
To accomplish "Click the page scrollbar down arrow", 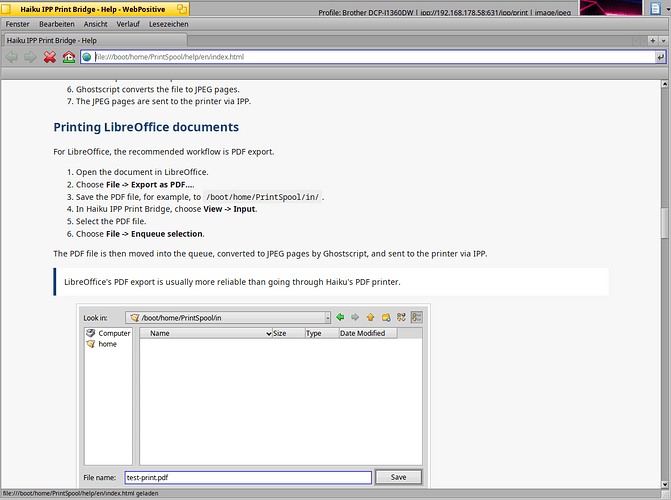I will (665, 485).
